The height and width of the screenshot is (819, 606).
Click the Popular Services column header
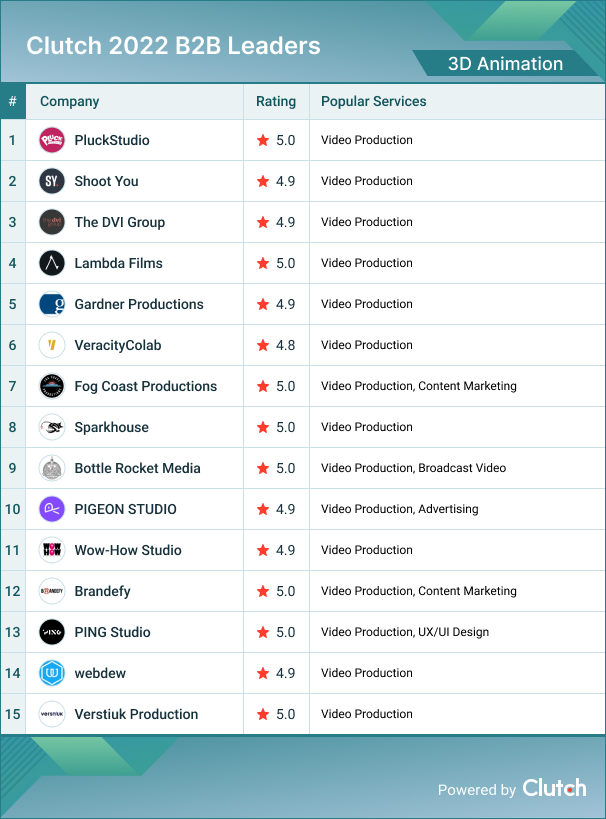pyautogui.click(x=374, y=101)
